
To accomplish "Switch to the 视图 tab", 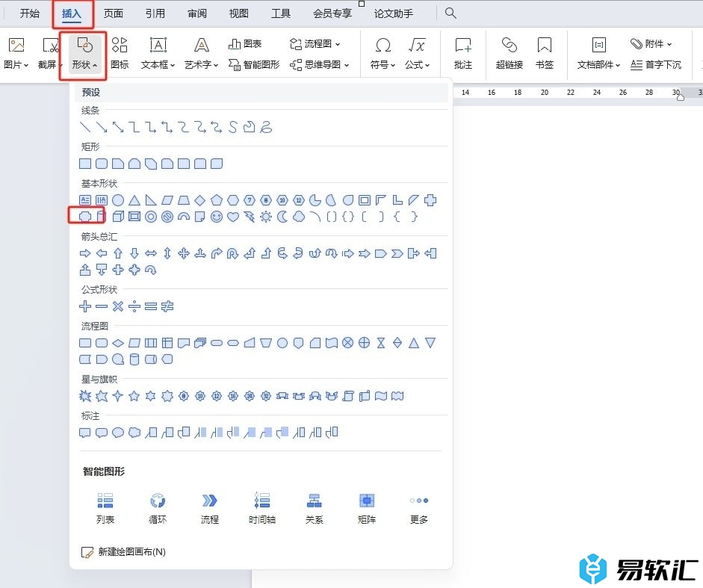I will pyautogui.click(x=239, y=13).
